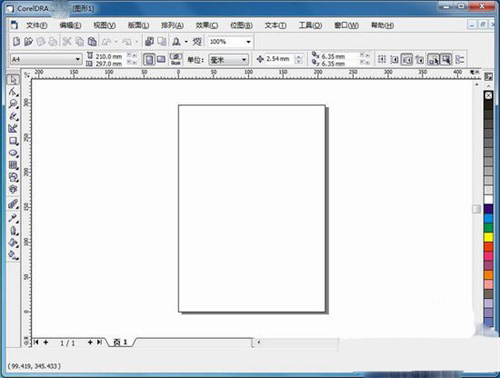Expand the Redo history dropdown arrow
500x378 pixels.
pos(136,42)
